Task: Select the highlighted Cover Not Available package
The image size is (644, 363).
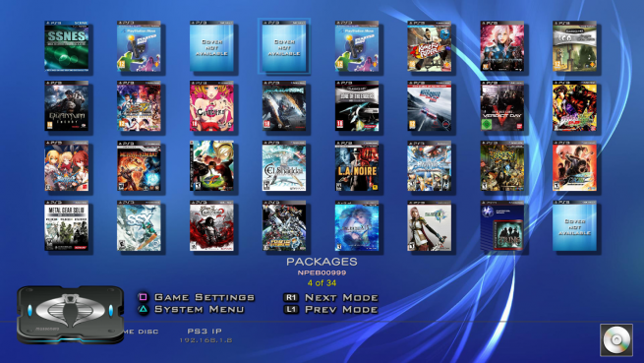Action: pos(284,46)
